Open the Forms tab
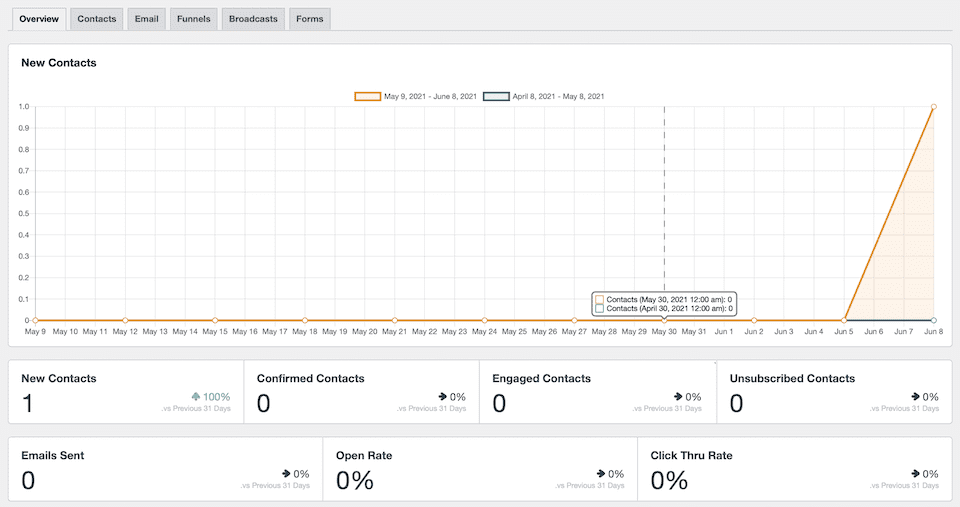This screenshot has width=960, height=507. click(x=309, y=19)
